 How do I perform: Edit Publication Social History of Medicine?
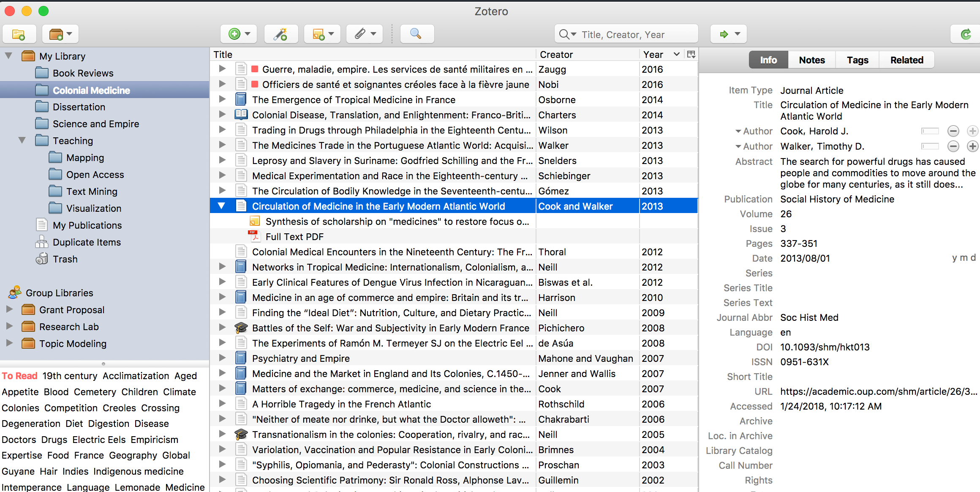point(837,199)
